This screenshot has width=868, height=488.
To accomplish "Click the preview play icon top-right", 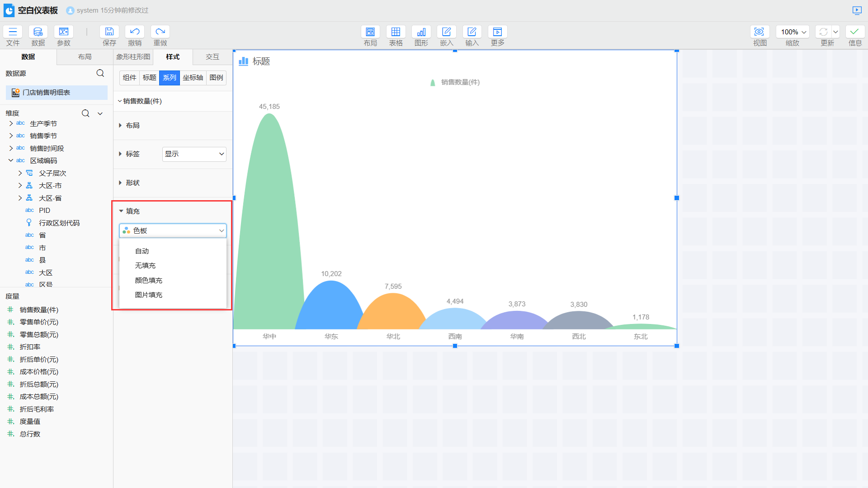I will pyautogui.click(x=857, y=10).
